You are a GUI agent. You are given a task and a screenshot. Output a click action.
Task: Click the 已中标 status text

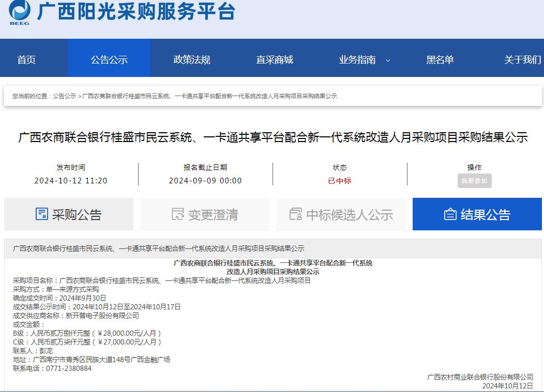[340, 181]
